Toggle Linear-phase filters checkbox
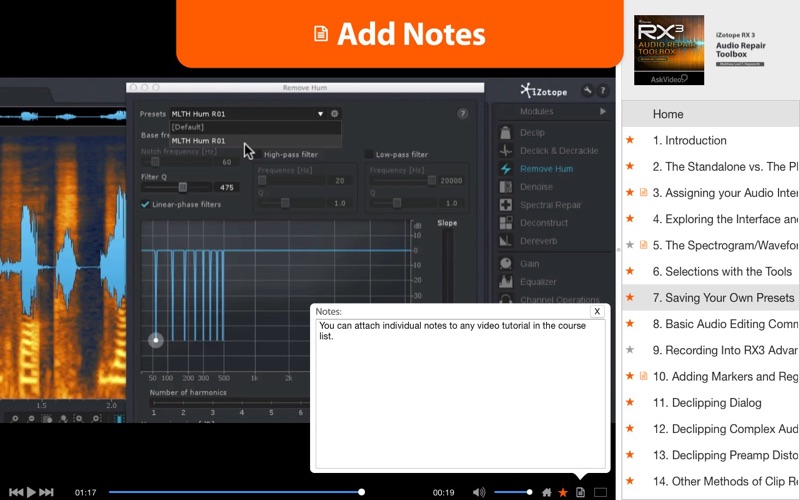Viewport: 800px width, 500px height. [145, 204]
